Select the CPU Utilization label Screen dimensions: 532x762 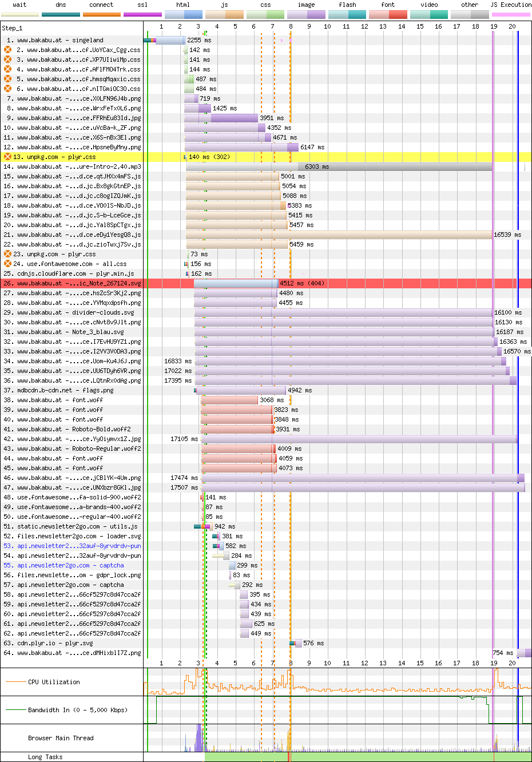click(54, 682)
